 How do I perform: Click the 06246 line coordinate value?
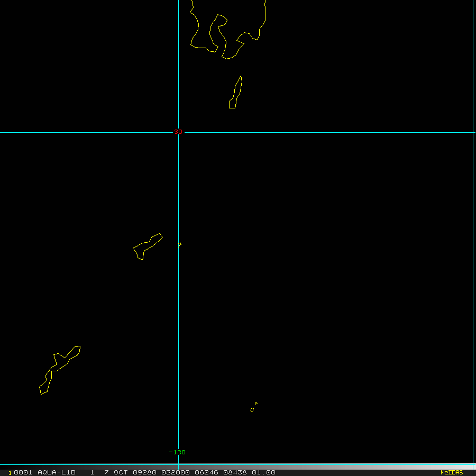point(206,472)
